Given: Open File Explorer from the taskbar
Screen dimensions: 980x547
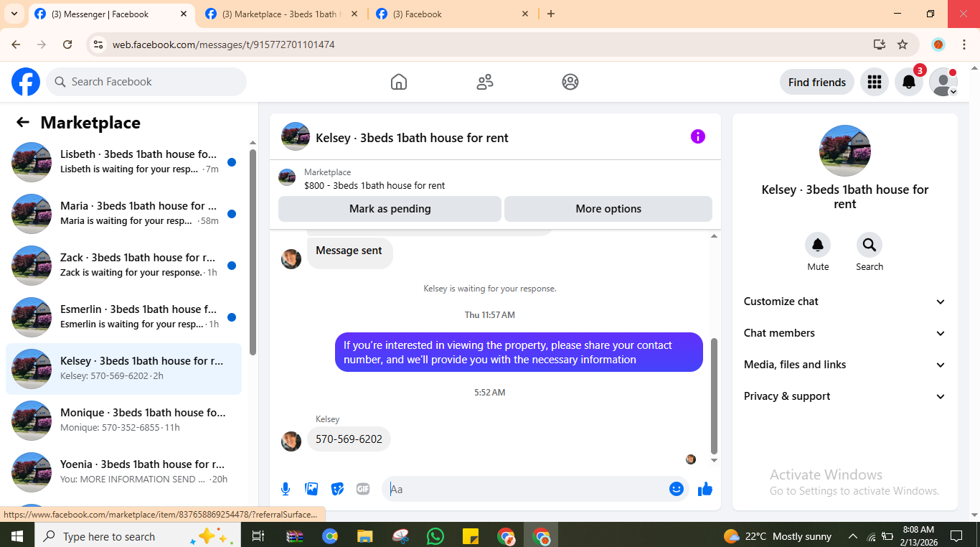Looking at the screenshot, I should pos(365,536).
